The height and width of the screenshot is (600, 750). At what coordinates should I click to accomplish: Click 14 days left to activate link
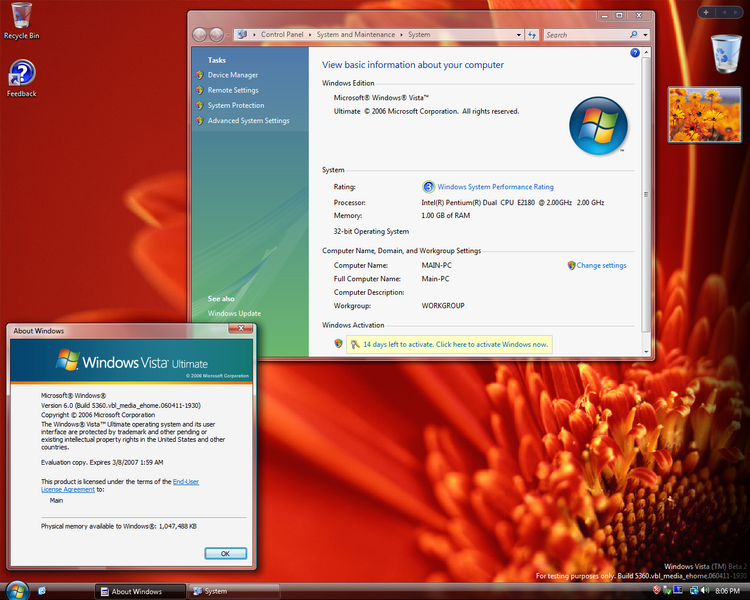point(455,344)
